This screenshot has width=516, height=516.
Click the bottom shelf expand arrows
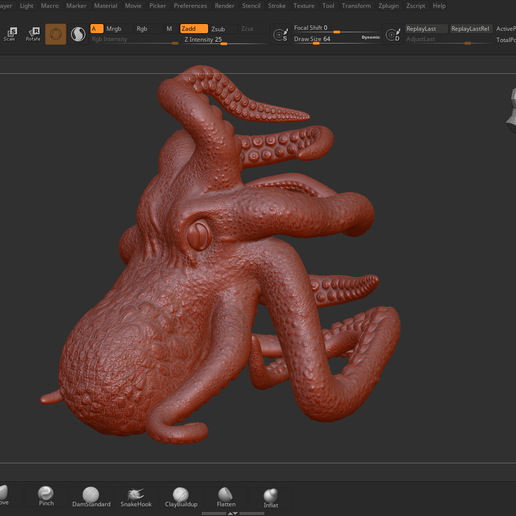[233, 513]
